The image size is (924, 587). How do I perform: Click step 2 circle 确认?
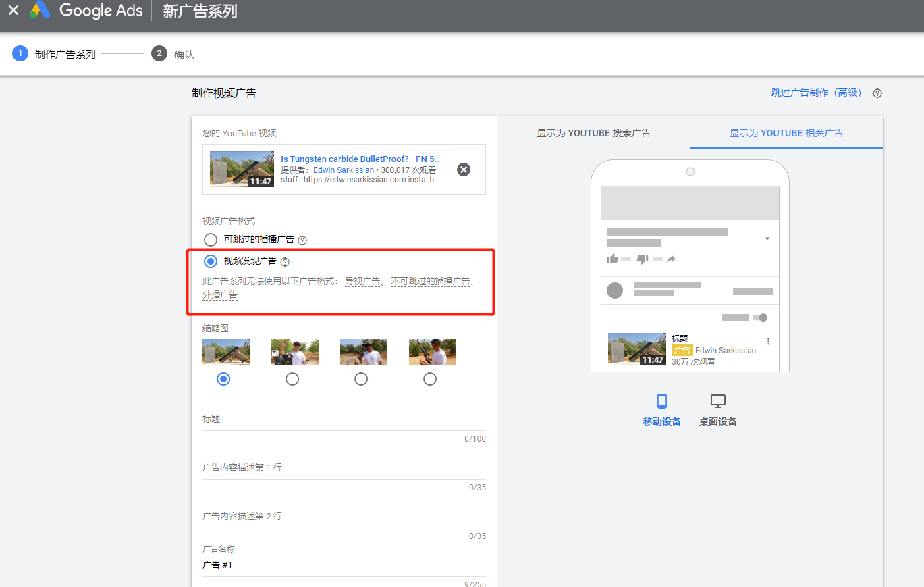(159, 54)
